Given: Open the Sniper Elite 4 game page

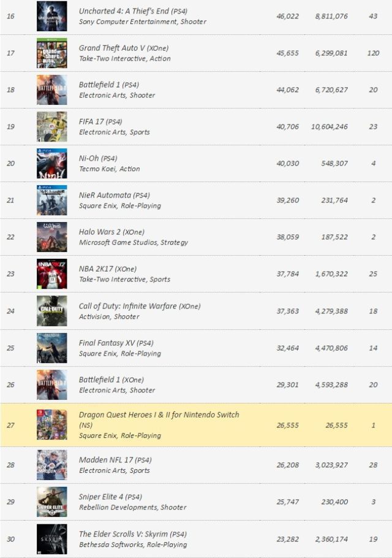Looking at the screenshot, I should click(101, 497).
